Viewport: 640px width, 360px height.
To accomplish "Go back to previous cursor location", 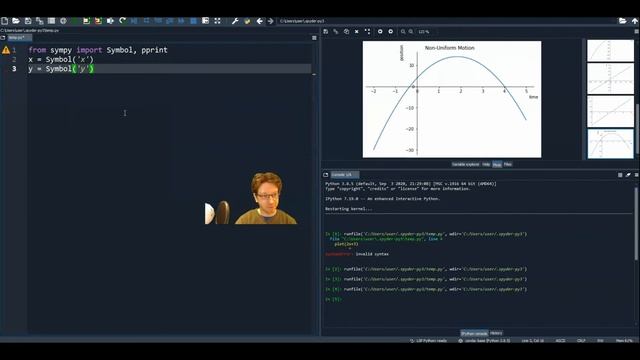I will pos(259,21).
